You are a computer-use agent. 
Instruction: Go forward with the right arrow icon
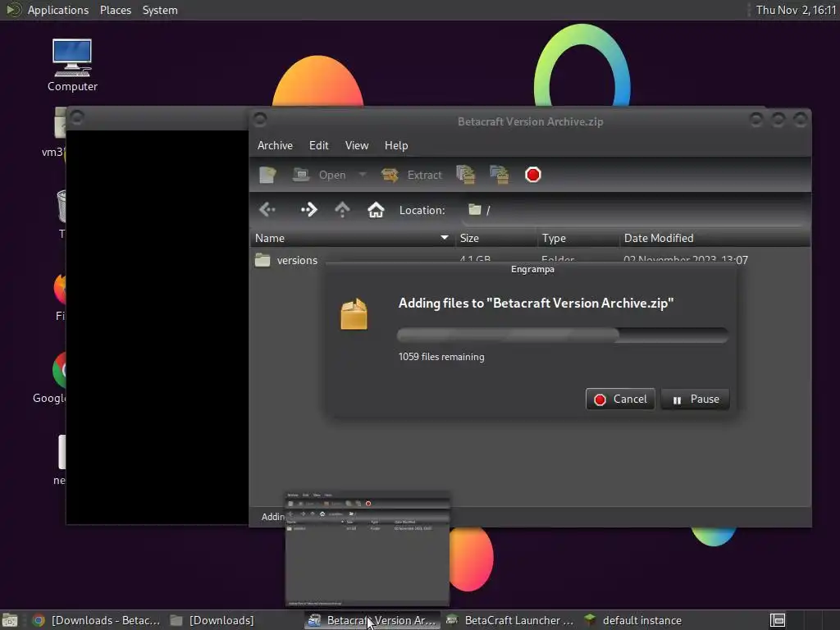point(309,209)
